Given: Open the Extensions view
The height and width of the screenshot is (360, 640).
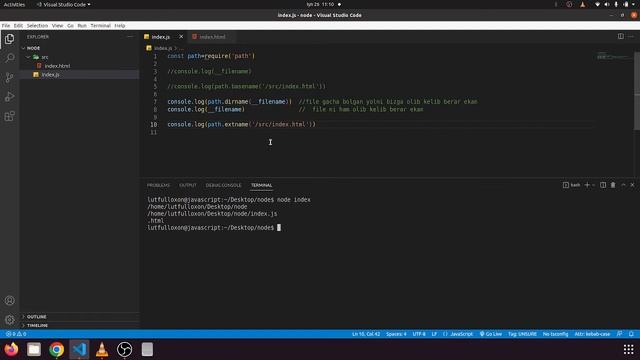Looking at the screenshot, I should [x=9, y=116].
